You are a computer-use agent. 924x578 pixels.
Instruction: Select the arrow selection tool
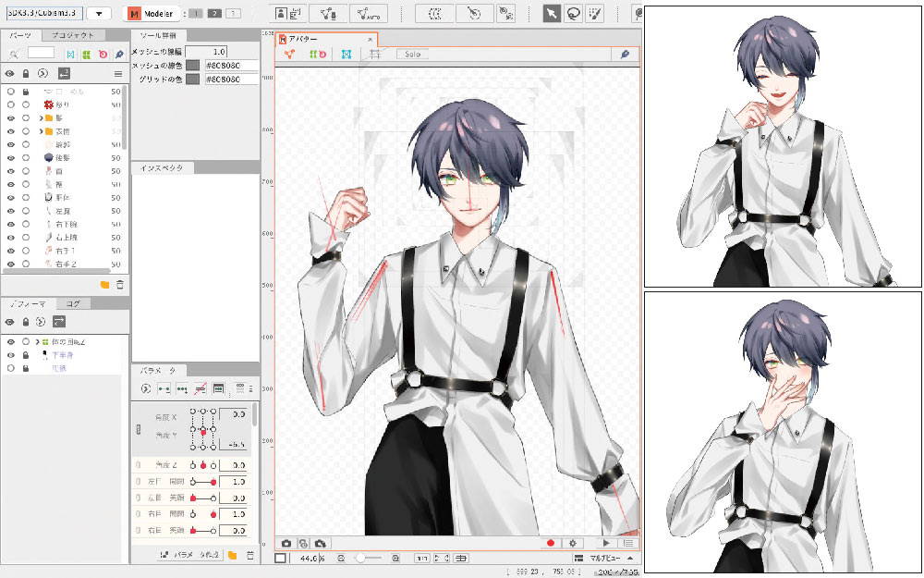552,13
